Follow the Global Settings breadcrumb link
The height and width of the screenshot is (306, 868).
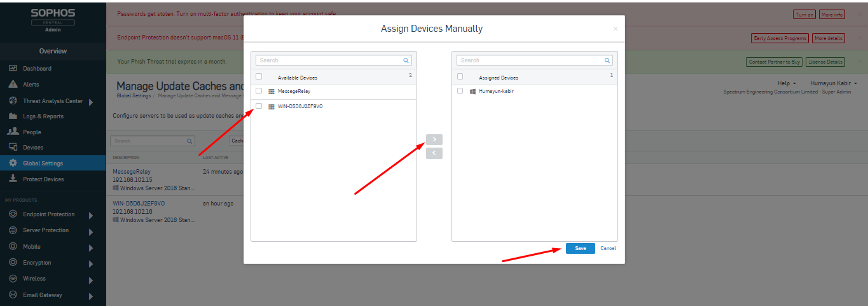(x=134, y=95)
